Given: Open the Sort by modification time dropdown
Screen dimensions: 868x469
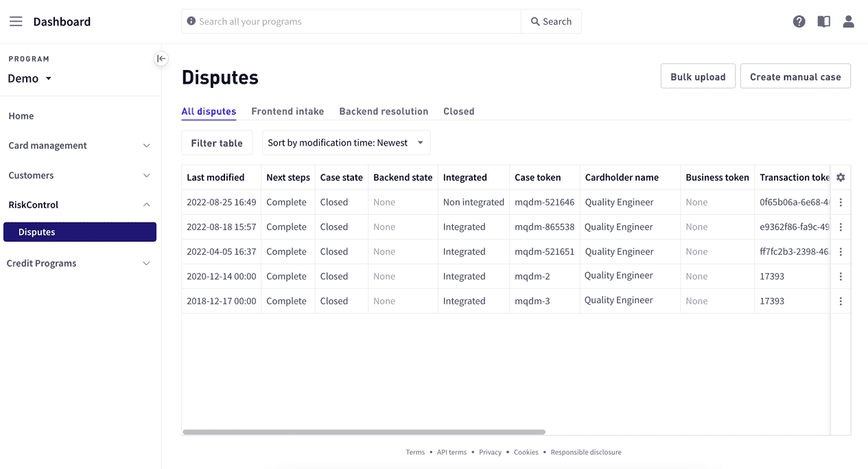Looking at the screenshot, I should [x=345, y=142].
